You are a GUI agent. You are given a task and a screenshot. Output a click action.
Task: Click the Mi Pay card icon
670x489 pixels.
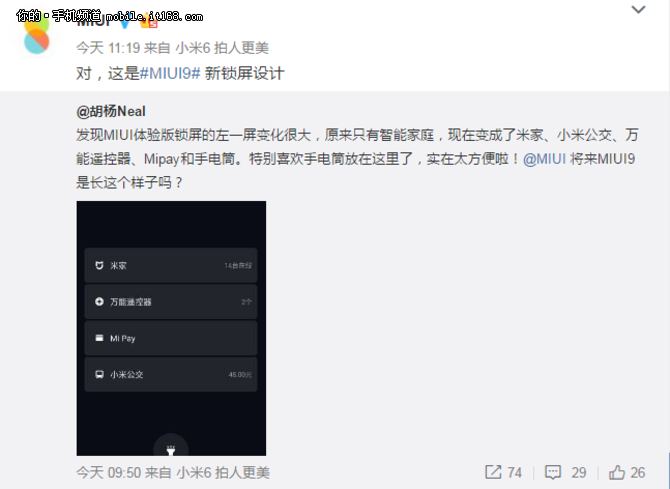pyautogui.click(x=99, y=338)
